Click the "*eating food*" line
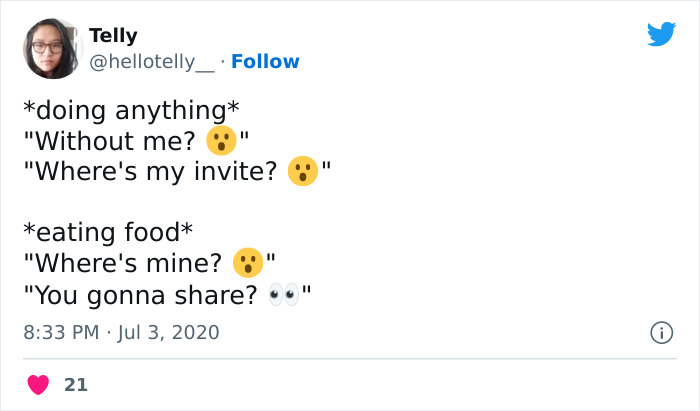 pyautogui.click(x=108, y=233)
